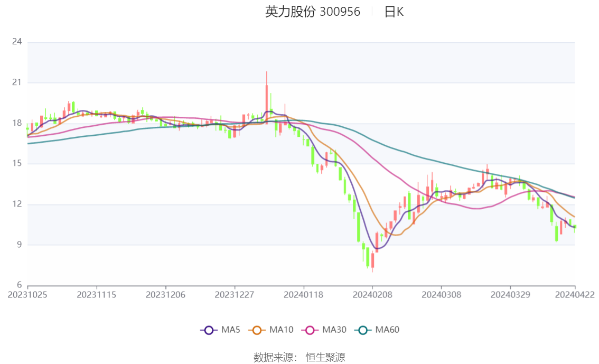Click the 日K label in title
This screenshot has height=364, width=599.
tap(394, 12)
